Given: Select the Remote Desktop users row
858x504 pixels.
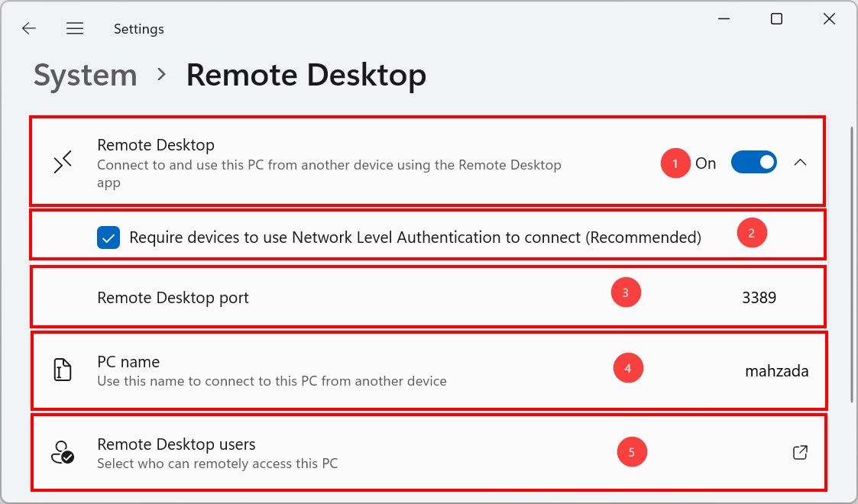Looking at the screenshot, I should pyautogui.click(x=428, y=451).
